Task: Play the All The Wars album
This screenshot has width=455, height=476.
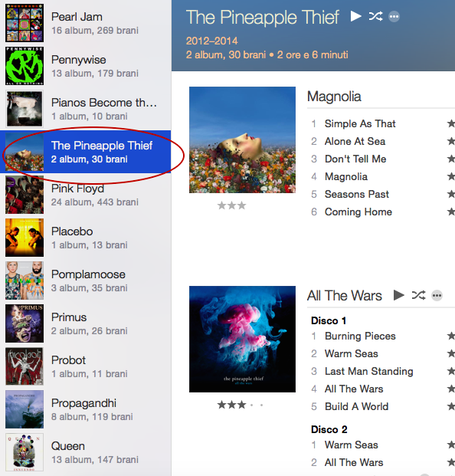Action: tap(398, 295)
